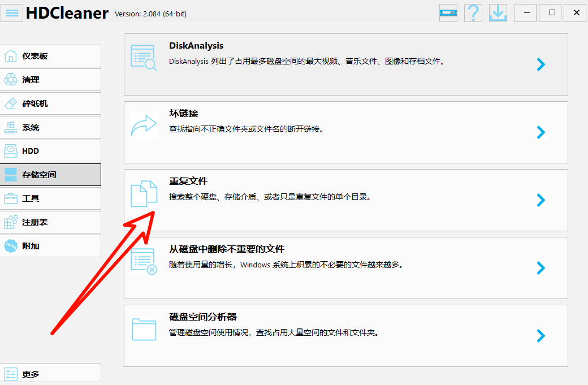Click the 随着使用量的增长 description text

(287, 265)
